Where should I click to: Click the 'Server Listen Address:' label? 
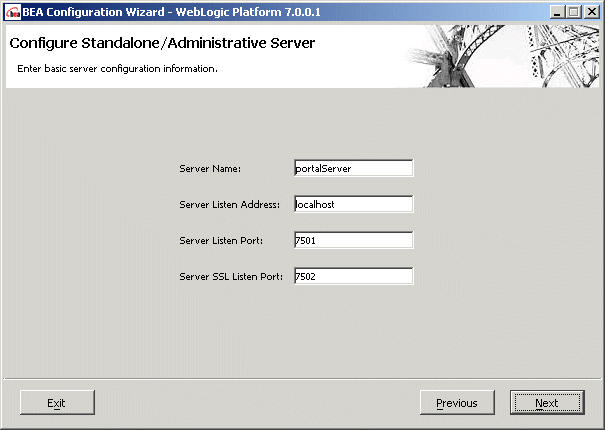click(x=230, y=205)
